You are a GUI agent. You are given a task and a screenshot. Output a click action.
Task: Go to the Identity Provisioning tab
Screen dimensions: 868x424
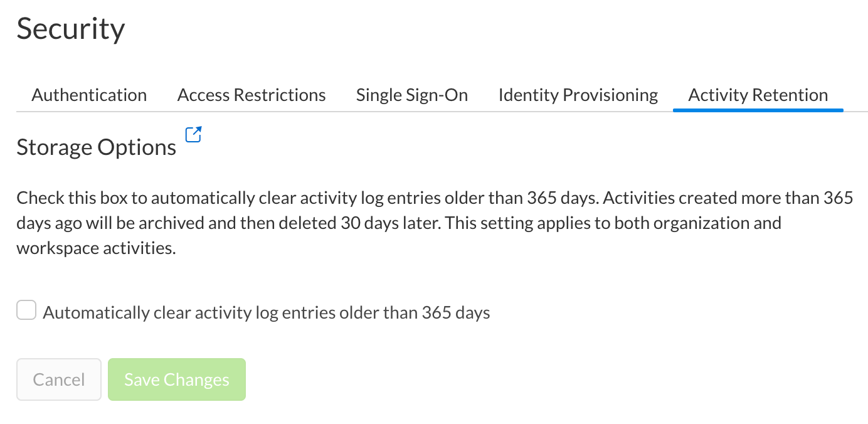577,95
